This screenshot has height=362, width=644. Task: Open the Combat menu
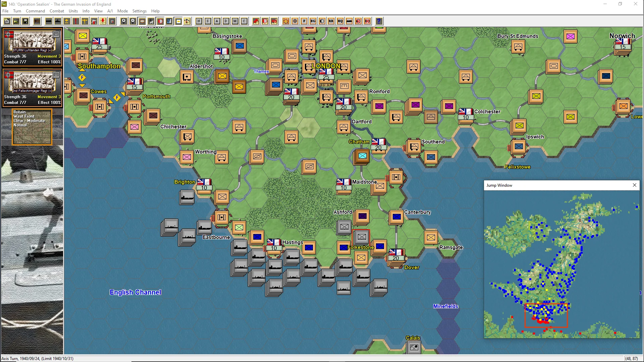(x=57, y=11)
